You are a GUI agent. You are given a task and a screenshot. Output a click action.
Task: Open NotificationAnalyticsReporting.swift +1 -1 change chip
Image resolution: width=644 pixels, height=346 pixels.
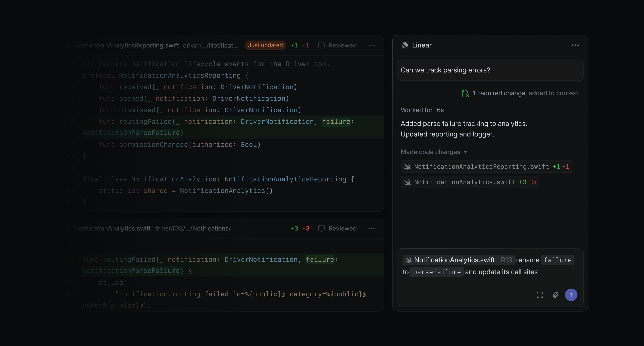click(486, 167)
